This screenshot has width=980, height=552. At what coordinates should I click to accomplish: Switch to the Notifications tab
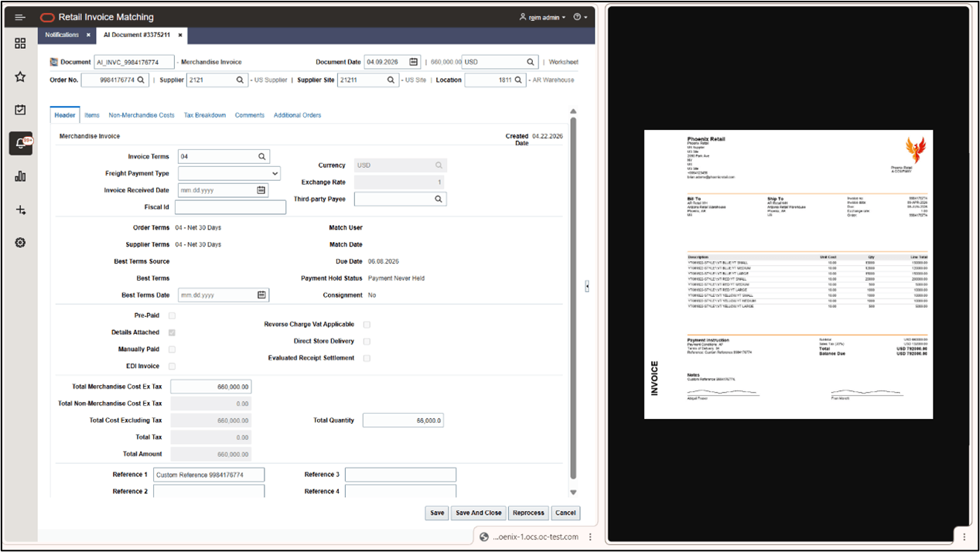pos(62,35)
